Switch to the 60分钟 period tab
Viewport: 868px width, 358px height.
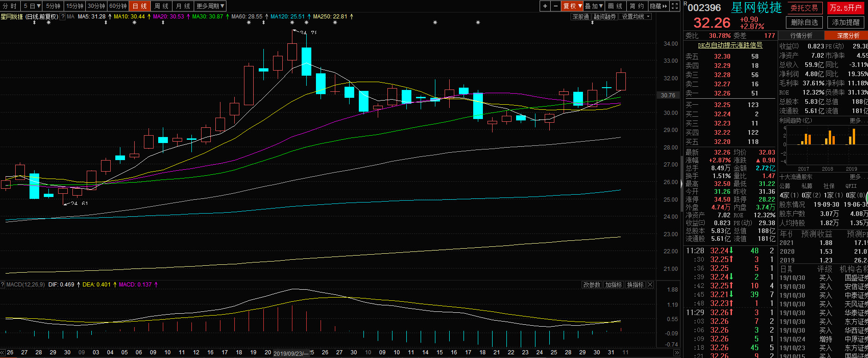(x=118, y=6)
